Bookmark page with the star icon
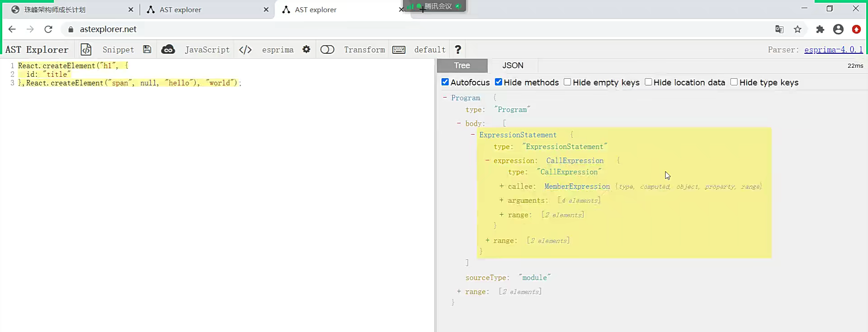The image size is (868, 332). click(x=797, y=29)
